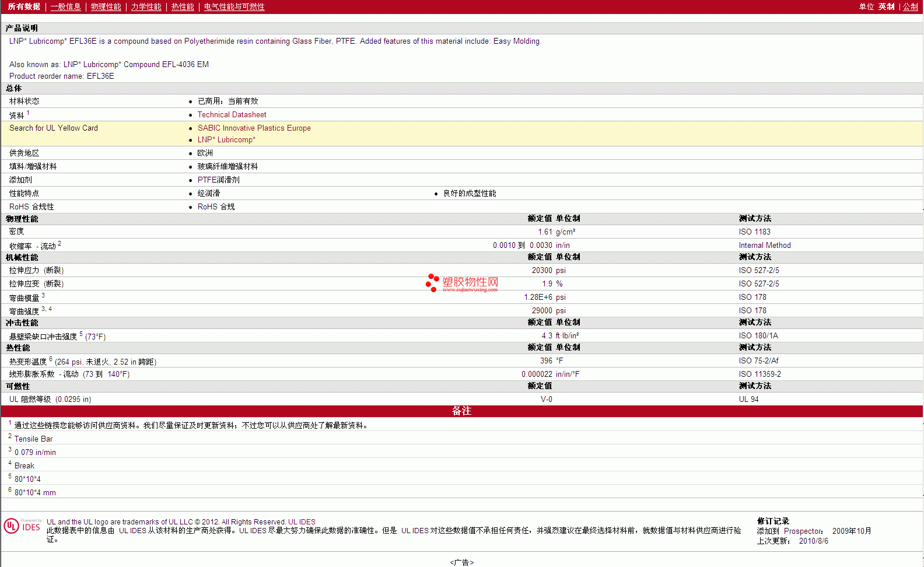Click the RoHS 合规 value

coord(216,207)
